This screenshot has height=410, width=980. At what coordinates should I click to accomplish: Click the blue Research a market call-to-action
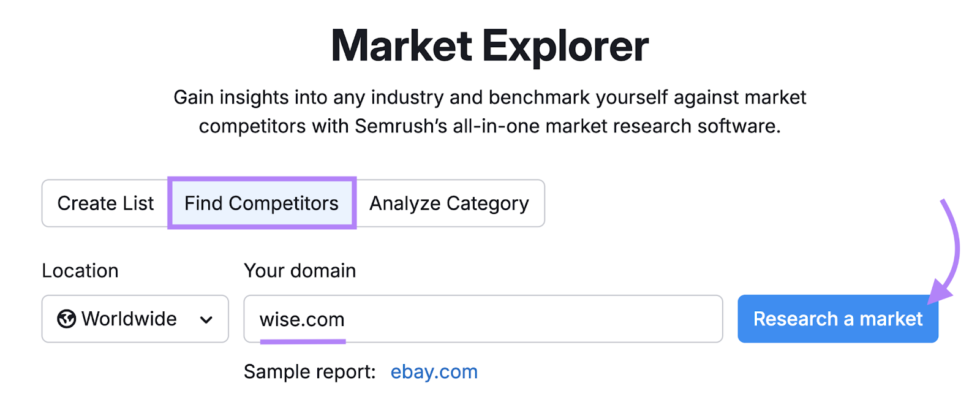[x=837, y=319]
